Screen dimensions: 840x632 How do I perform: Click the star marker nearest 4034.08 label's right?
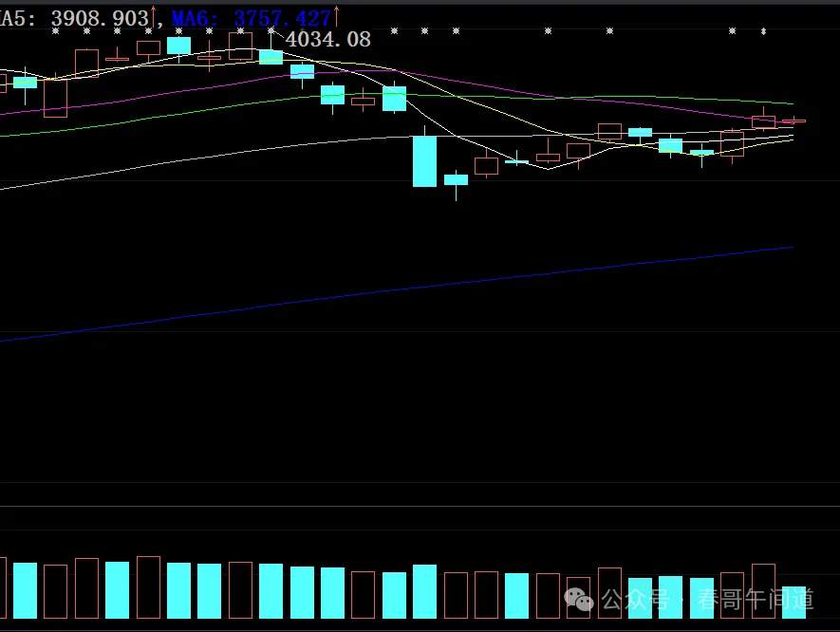394,31
